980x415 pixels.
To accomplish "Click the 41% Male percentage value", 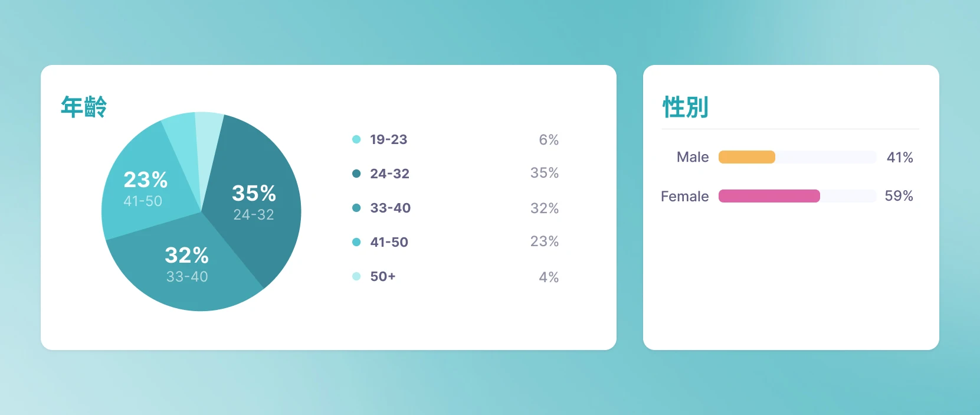I will tap(900, 157).
